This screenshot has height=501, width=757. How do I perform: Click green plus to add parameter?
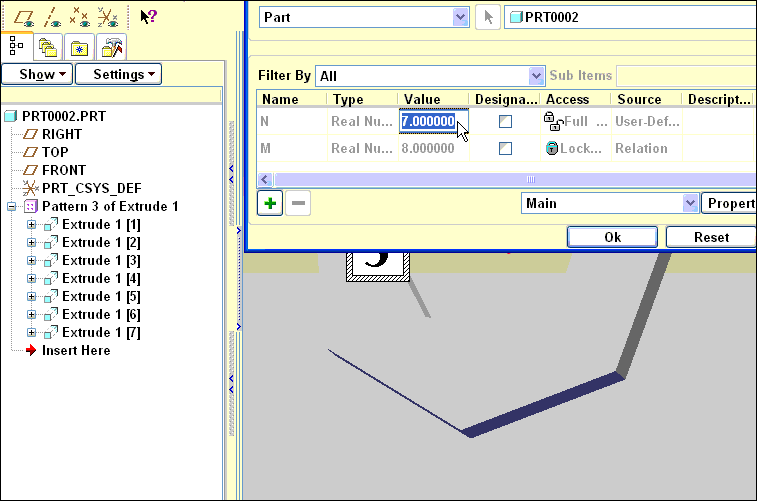(269, 203)
